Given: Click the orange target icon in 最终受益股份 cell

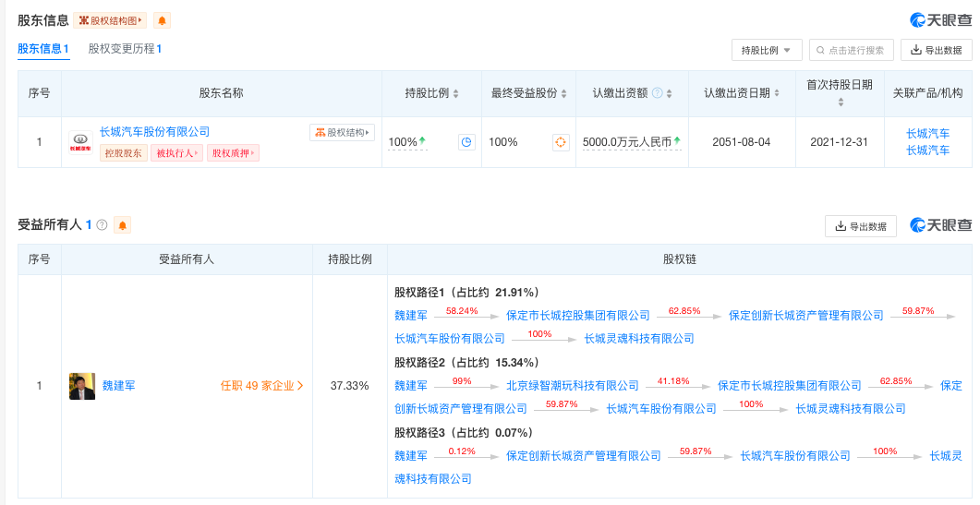Looking at the screenshot, I should pos(561,142).
